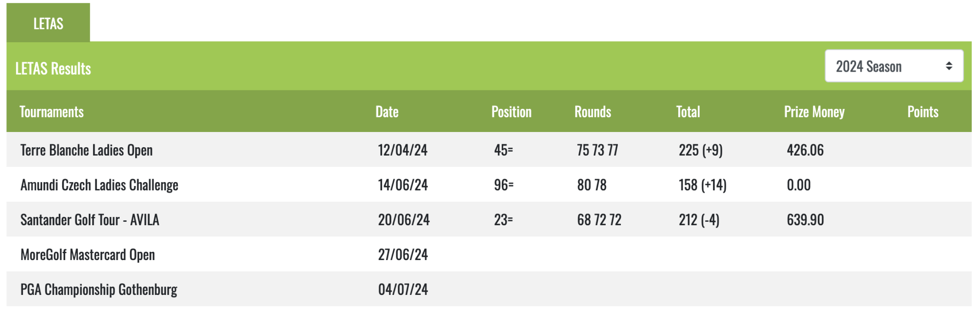Click the season selector up-down arrow icon
980x318 pixels.
pos(949,66)
